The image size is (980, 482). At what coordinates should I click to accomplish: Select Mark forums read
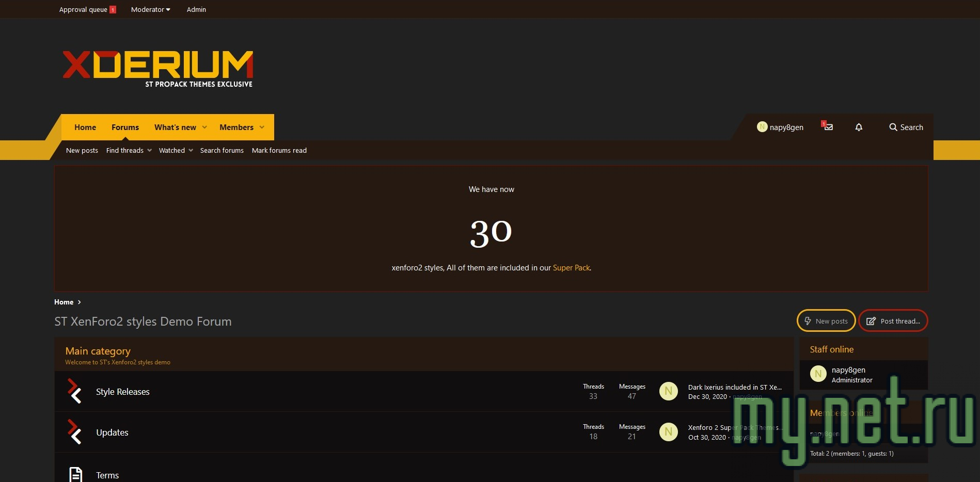pos(279,150)
